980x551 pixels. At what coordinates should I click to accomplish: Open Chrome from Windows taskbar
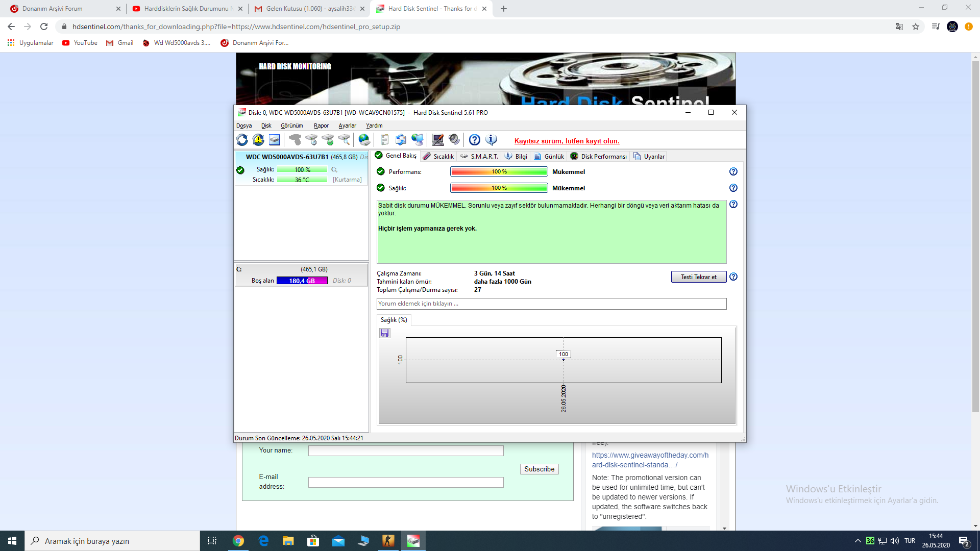pos(238,541)
